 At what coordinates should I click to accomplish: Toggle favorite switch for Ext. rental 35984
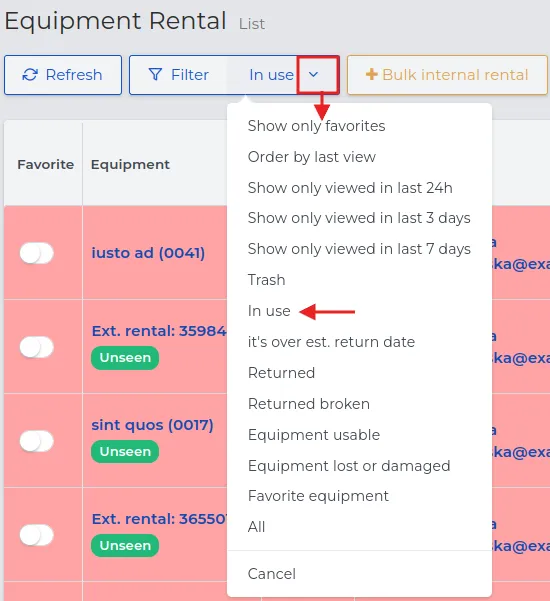pyautogui.click(x=36, y=347)
